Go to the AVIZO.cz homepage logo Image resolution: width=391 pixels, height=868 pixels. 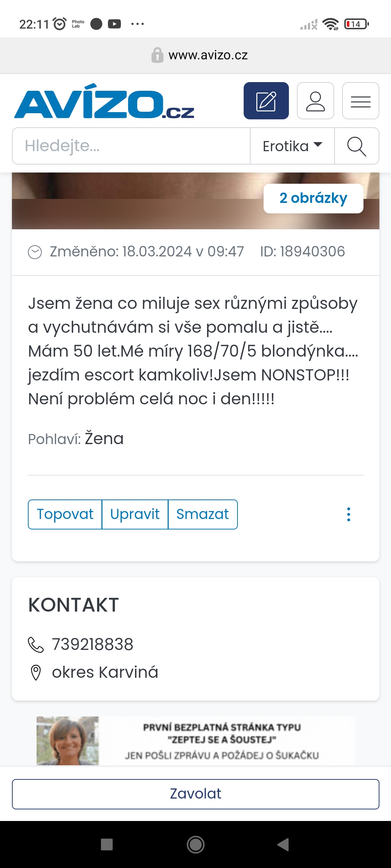click(104, 102)
